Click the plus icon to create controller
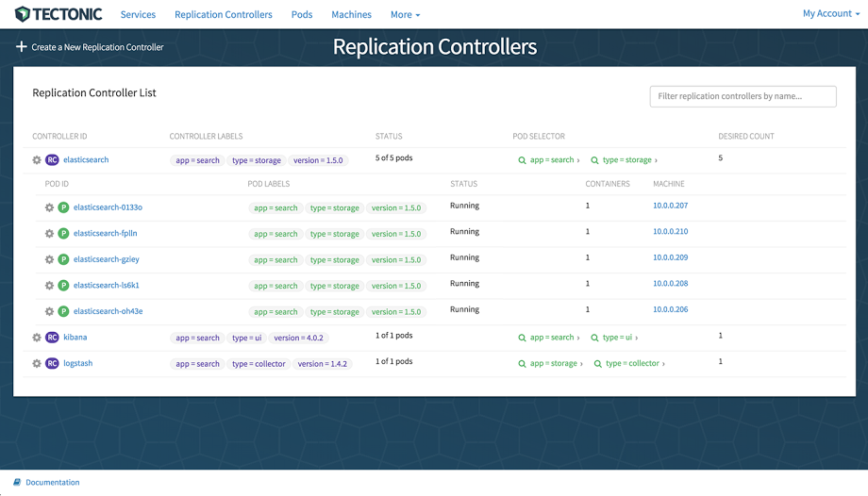 click(21, 47)
